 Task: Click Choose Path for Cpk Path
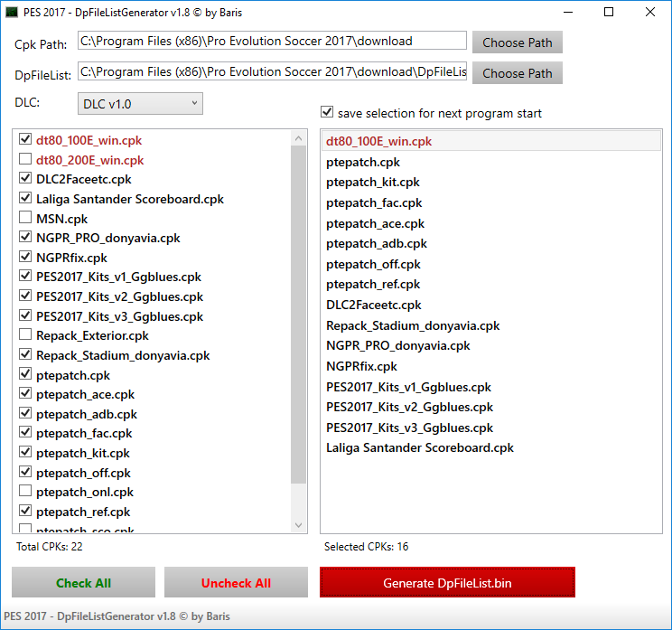(518, 42)
